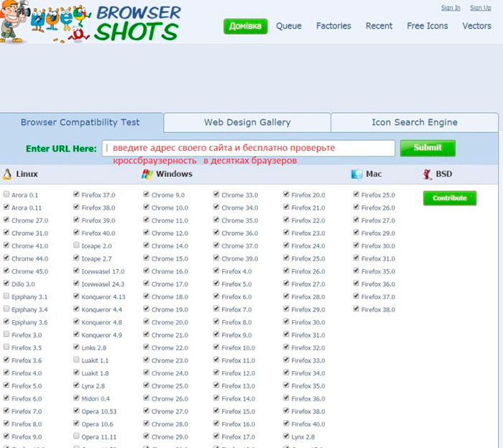
Task: Click the Firefox 31.0 Mac label
Action: click(378, 259)
